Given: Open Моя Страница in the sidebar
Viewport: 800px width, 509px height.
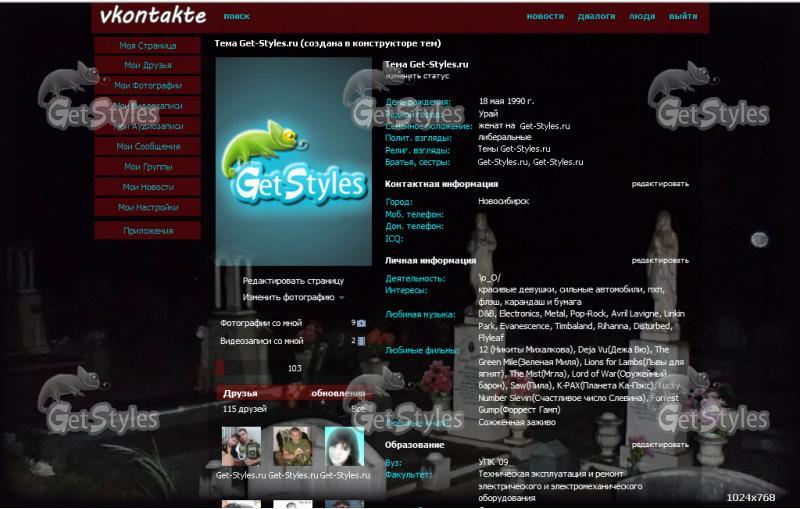Looking at the screenshot, I should point(147,45).
